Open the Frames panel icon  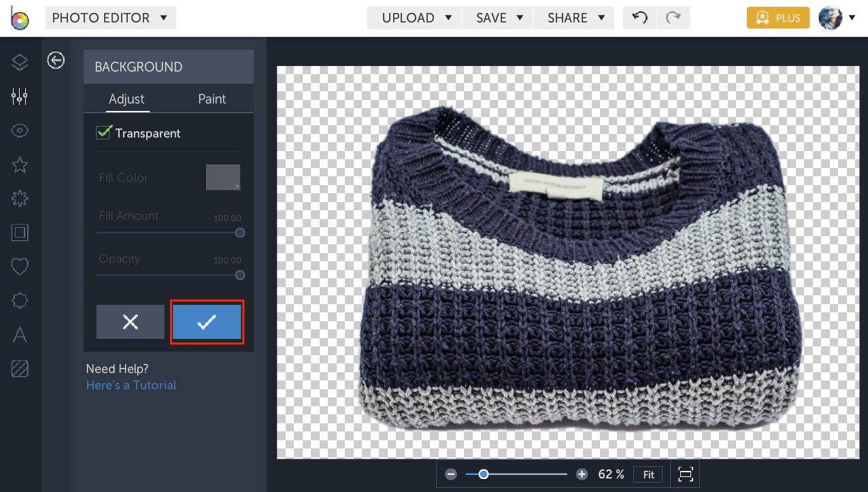pos(19,232)
